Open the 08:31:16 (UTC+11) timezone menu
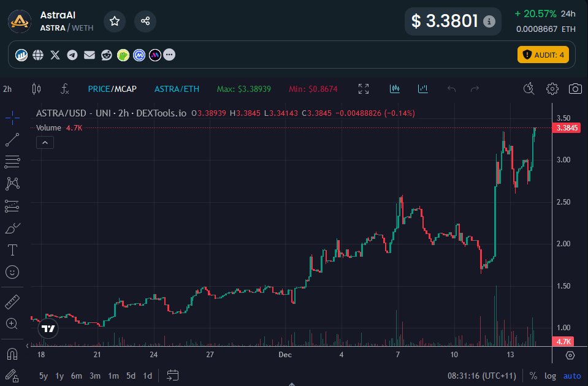The image size is (588, 386). (481, 376)
